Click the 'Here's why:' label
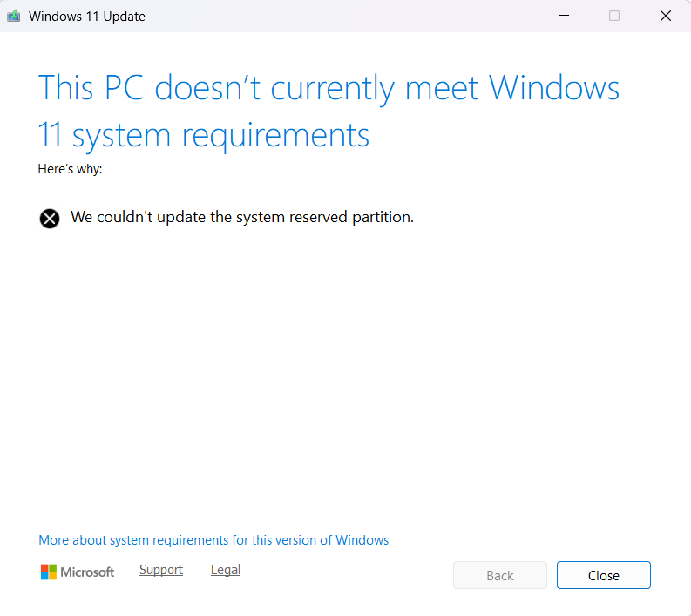Image resolution: width=691 pixels, height=616 pixels. click(x=70, y=169)
